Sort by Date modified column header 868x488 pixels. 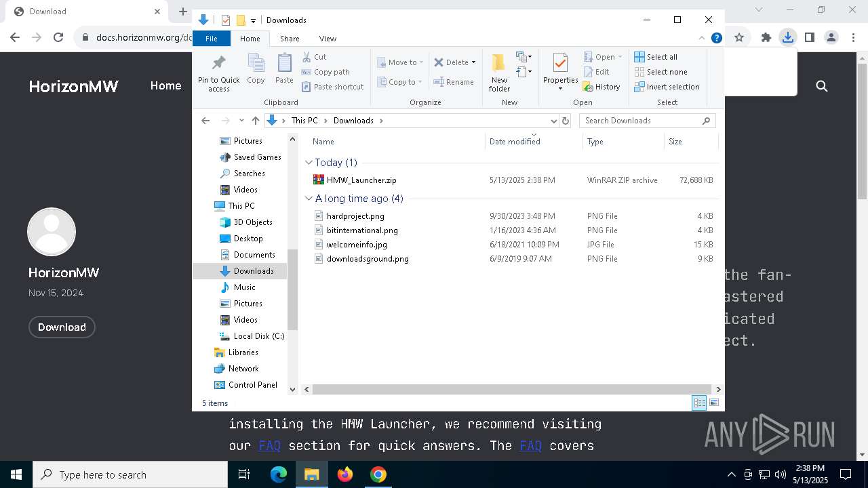pos(534,142)
